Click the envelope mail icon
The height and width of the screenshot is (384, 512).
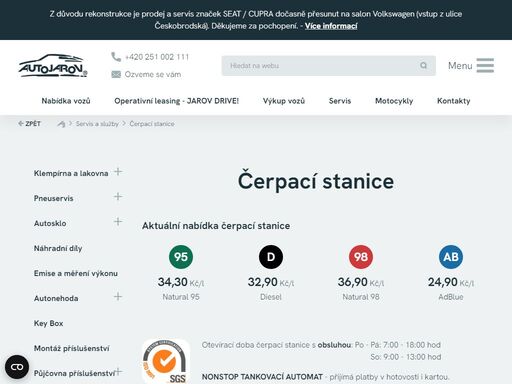tap(116, 74)
